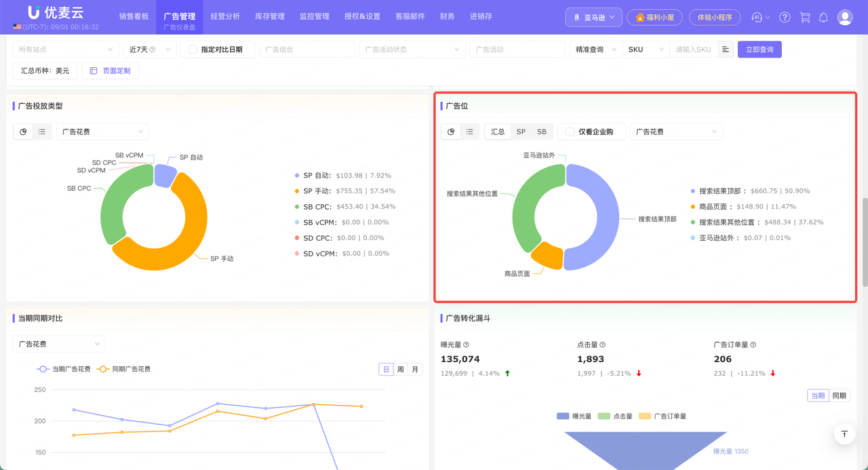Click help icon next to 曝光量
Screen dimensions: 868x470
click(x=466, y=345)
